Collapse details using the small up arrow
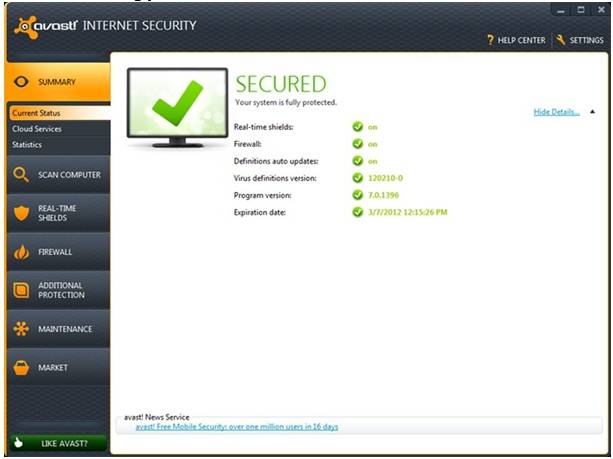The image size is (613, 459). (x=592, y=112)
